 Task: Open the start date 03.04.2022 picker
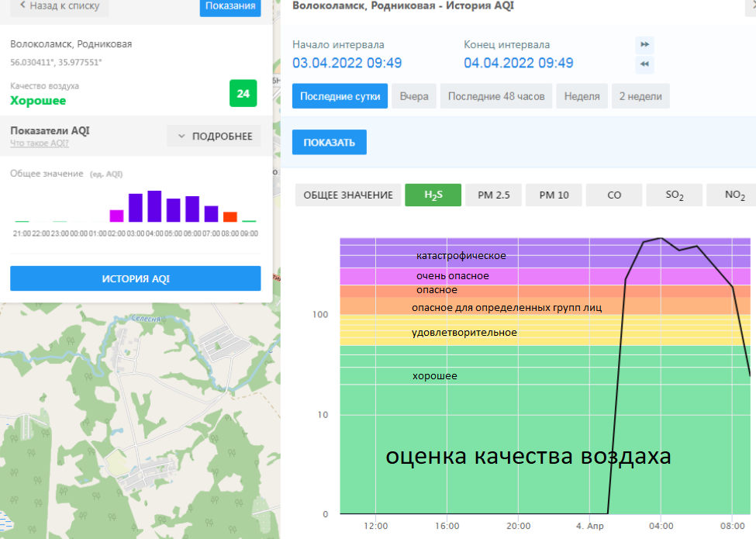point(347,63)
